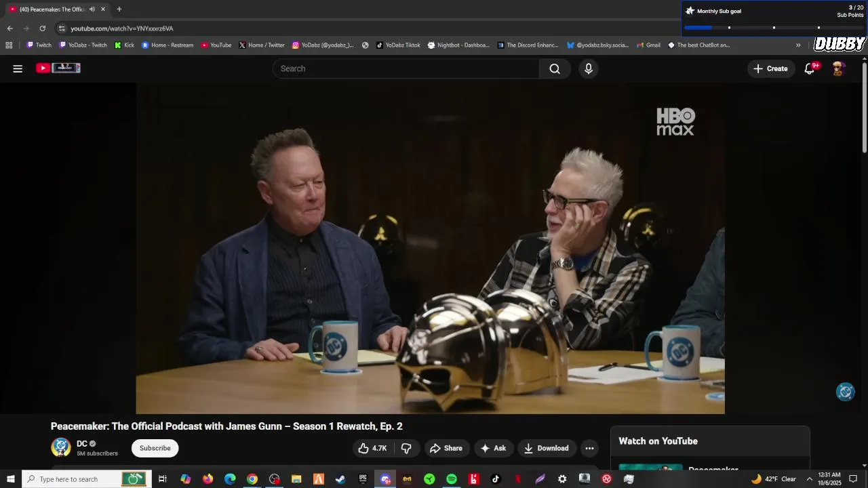
Task: Open The best ChatBot bookmark
Action: [698, 45]
